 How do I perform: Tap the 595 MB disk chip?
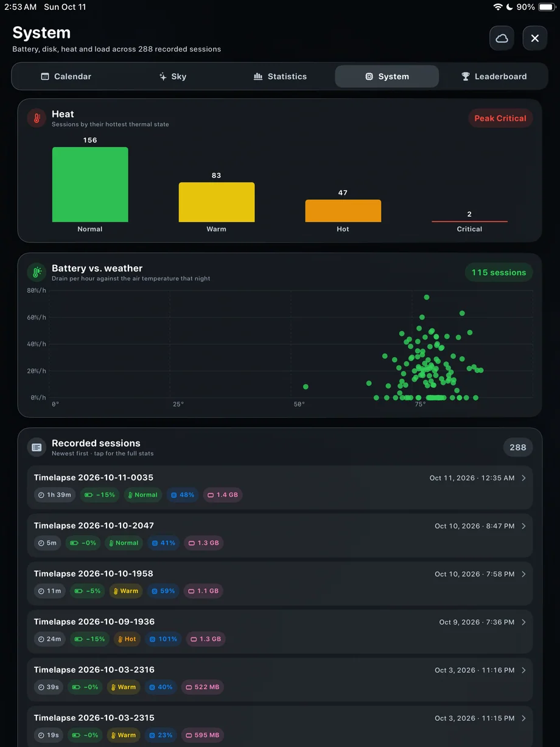pyautogui.click(x=202, y=735)
